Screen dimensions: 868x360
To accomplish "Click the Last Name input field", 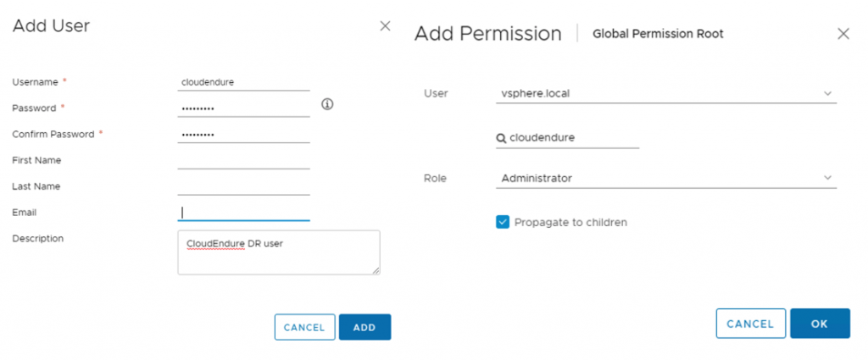I will 243,186.
